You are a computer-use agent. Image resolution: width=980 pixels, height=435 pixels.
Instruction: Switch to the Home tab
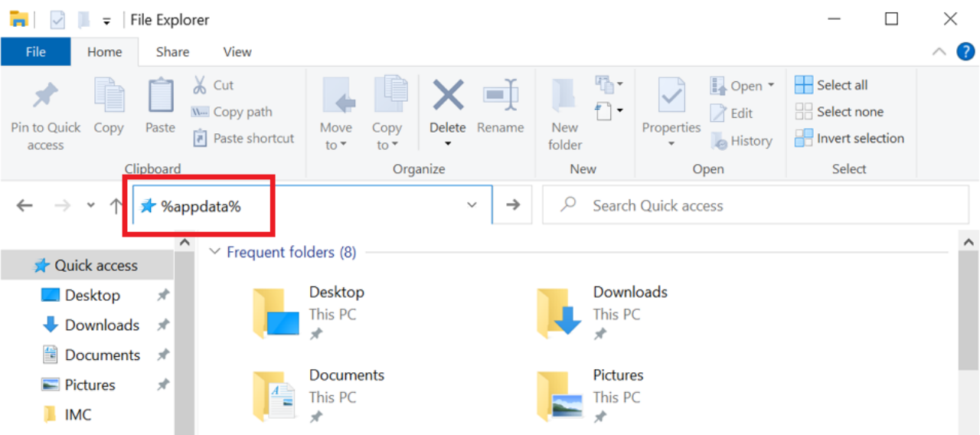coord(104,52)
